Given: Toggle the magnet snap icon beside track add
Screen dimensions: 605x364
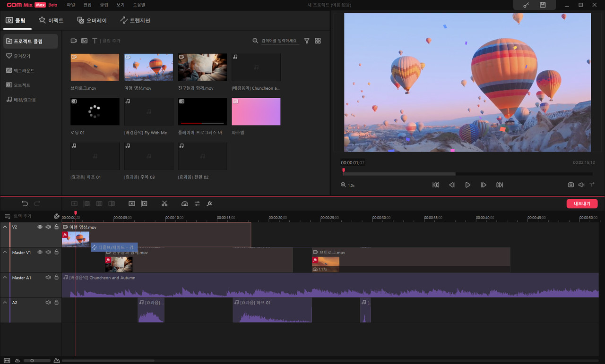Looking at the screenshot, I should coord(57,216).
